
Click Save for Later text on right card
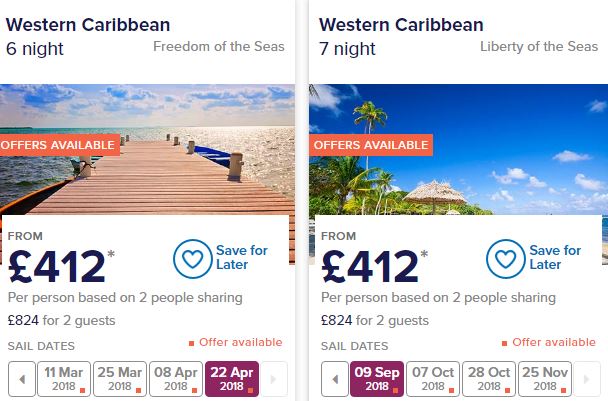(555, 258)
